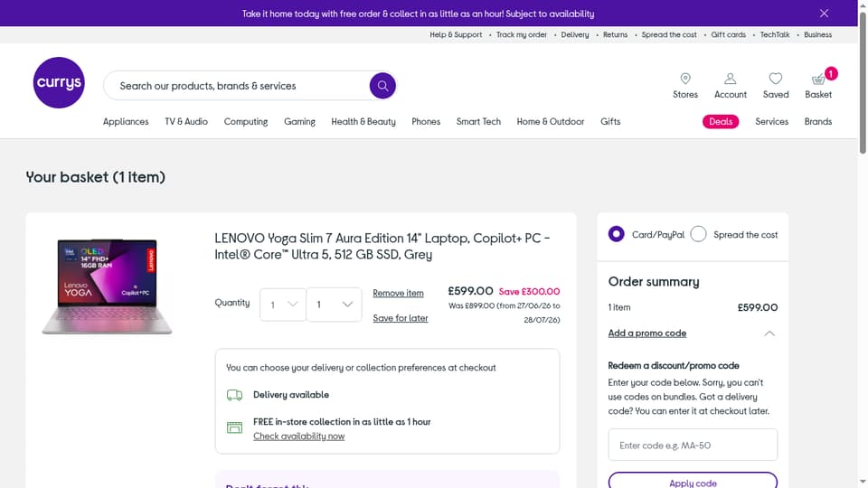Click the TechTalk link
The width and height of the screenshot is (868, 488).
point(775,35)
